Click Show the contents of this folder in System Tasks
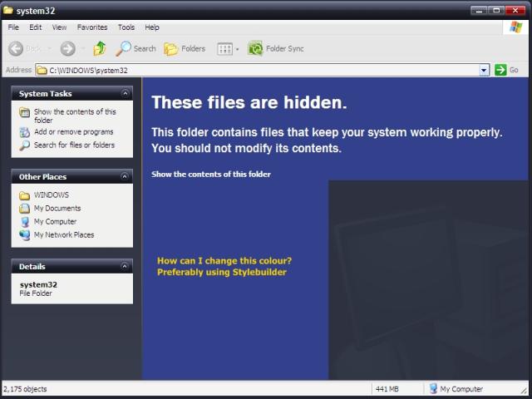This screenshot has width=532, height=399. (x=75, y=116)
